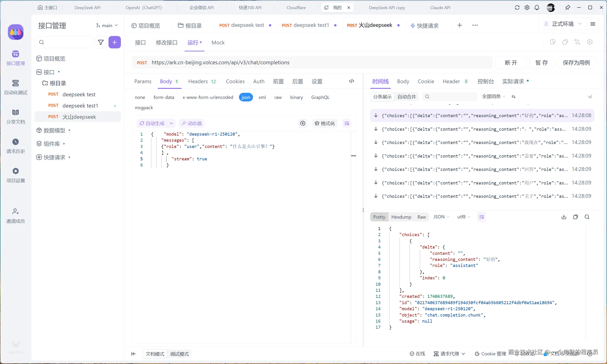Expand the 数据模型 tree node
This screenshot has width=607, height=364.
click(x=54, y=130)
